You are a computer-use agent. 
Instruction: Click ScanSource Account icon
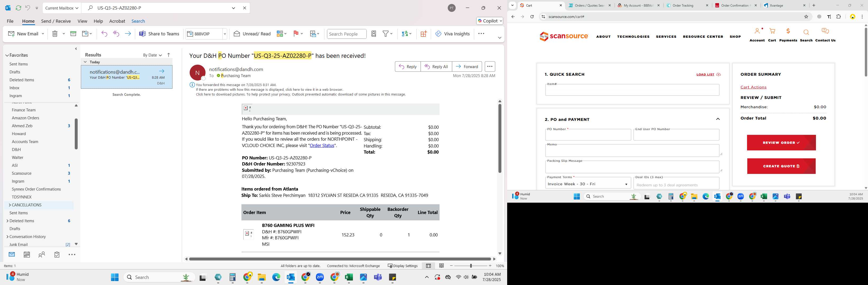click(757, 31)
